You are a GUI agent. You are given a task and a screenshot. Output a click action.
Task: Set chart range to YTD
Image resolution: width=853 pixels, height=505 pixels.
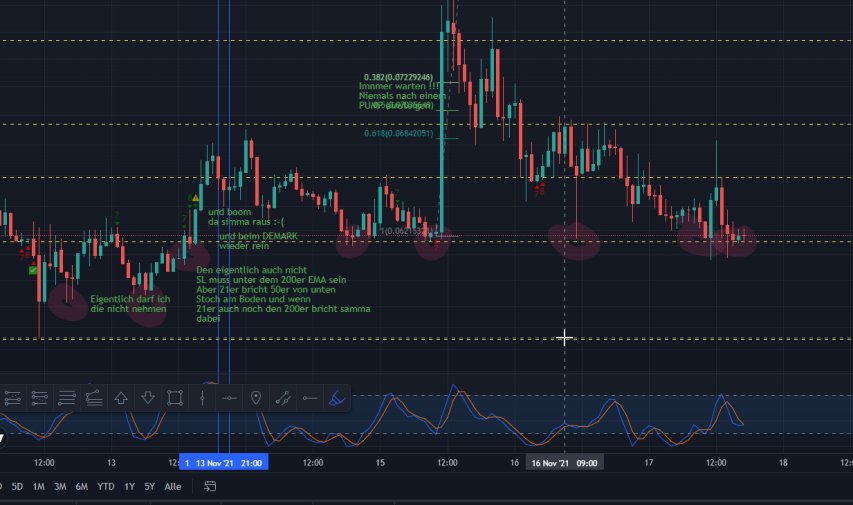coord(106,486)
